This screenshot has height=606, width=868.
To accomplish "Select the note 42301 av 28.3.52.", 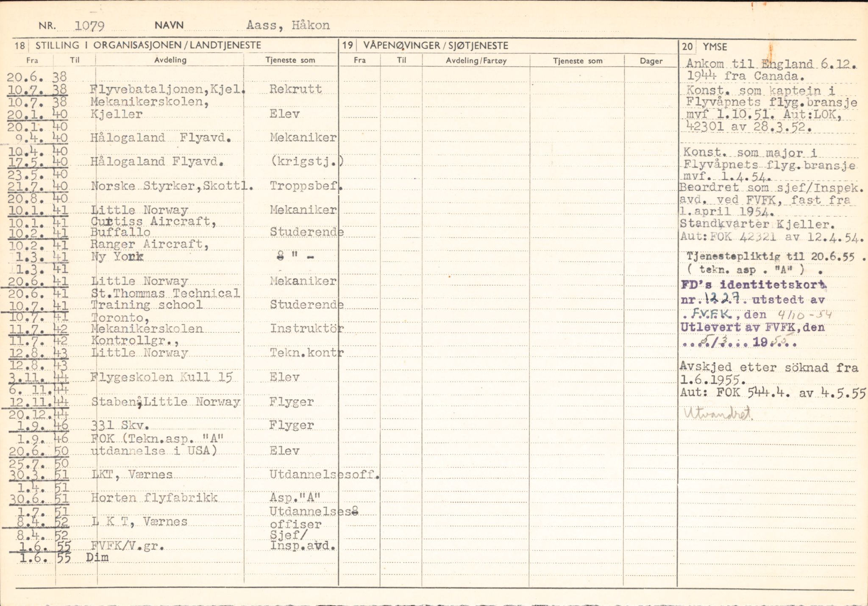I will pos(749,127).
